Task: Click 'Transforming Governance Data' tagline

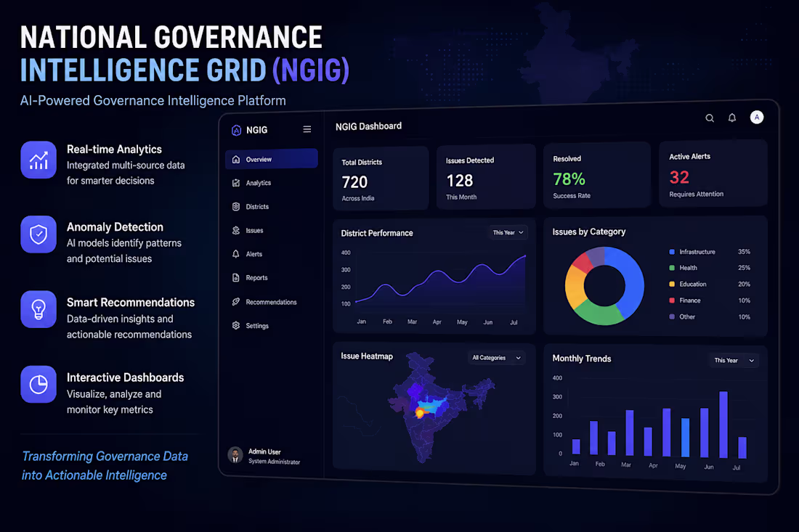Action: [x=105, y=456]
